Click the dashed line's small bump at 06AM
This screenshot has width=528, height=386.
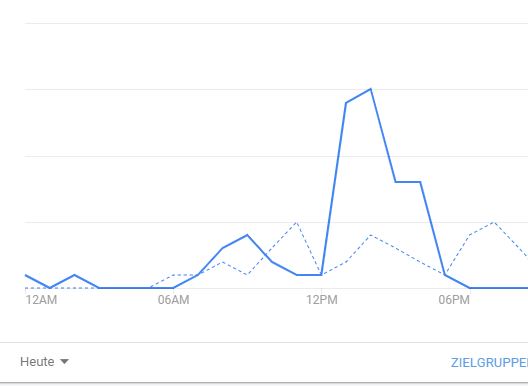pyautogui.click(x=173, y=275)
